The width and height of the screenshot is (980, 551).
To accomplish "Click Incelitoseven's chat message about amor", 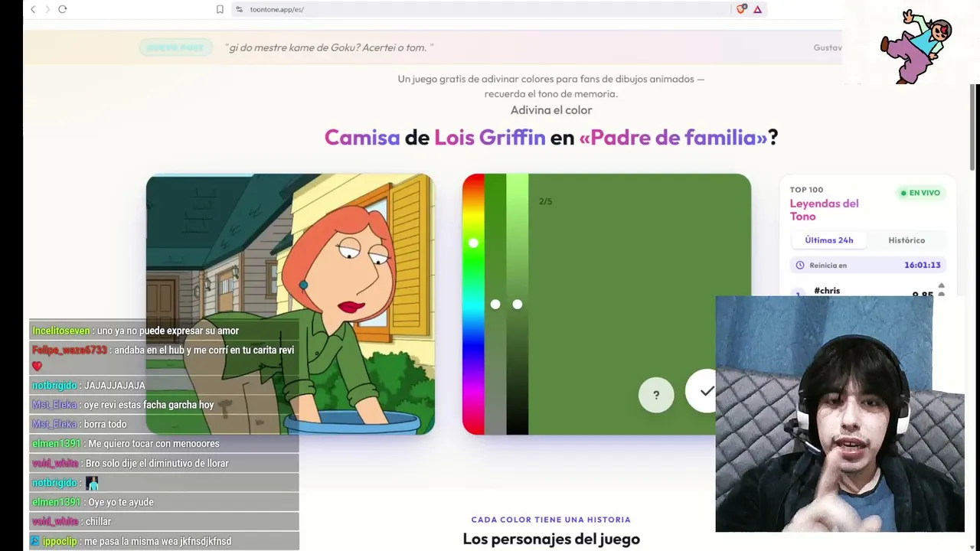I will pyautogui.click(x=164, y=331).
